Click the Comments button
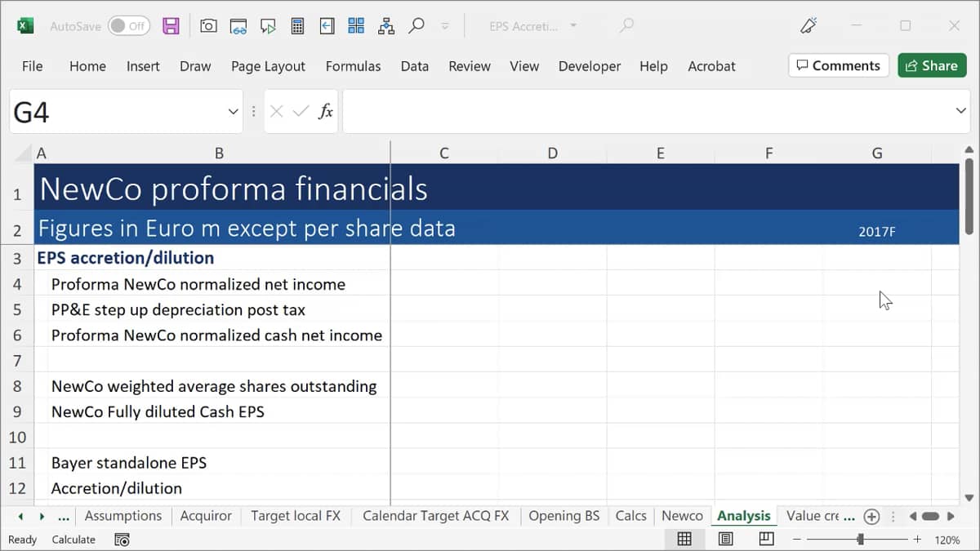This screenshot has height=551, width=980. point(839,65)
